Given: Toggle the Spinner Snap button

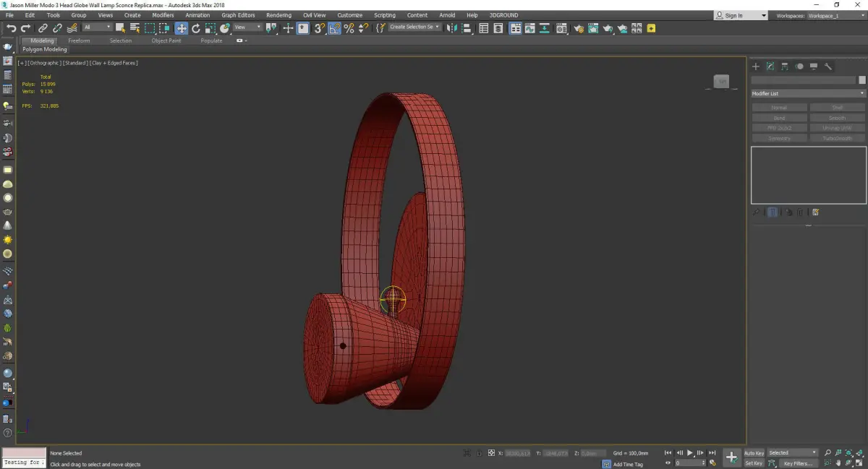Looking at the screenshot, I should [x=363, y=28].
